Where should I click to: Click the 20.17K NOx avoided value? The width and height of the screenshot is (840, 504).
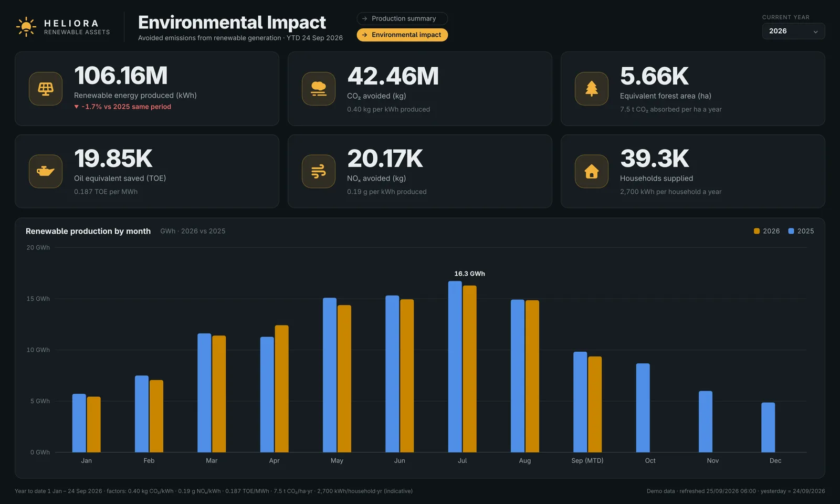point(385,159)
